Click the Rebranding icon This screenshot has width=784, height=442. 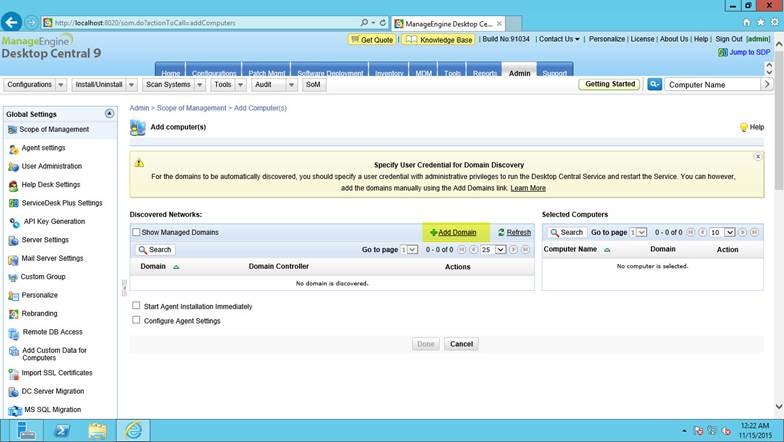click(14, 314)
